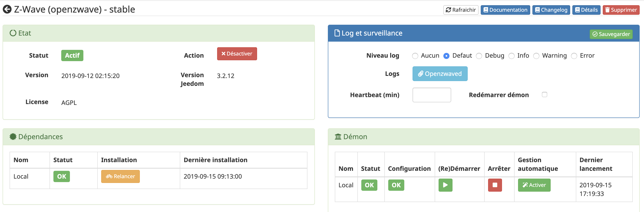Click the Démon panel building icon

[x=338, y=137]
